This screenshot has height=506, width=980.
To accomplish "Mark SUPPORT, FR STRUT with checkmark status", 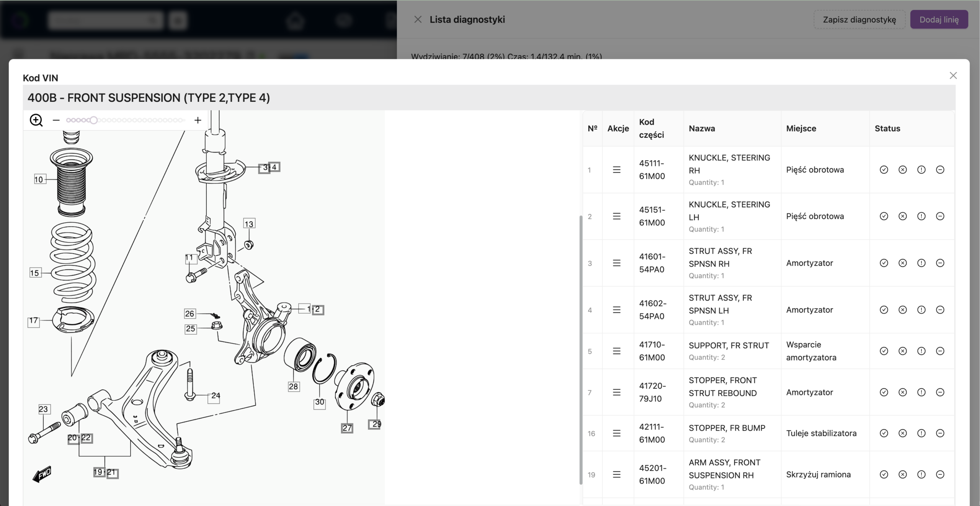I will coord(884,351).
